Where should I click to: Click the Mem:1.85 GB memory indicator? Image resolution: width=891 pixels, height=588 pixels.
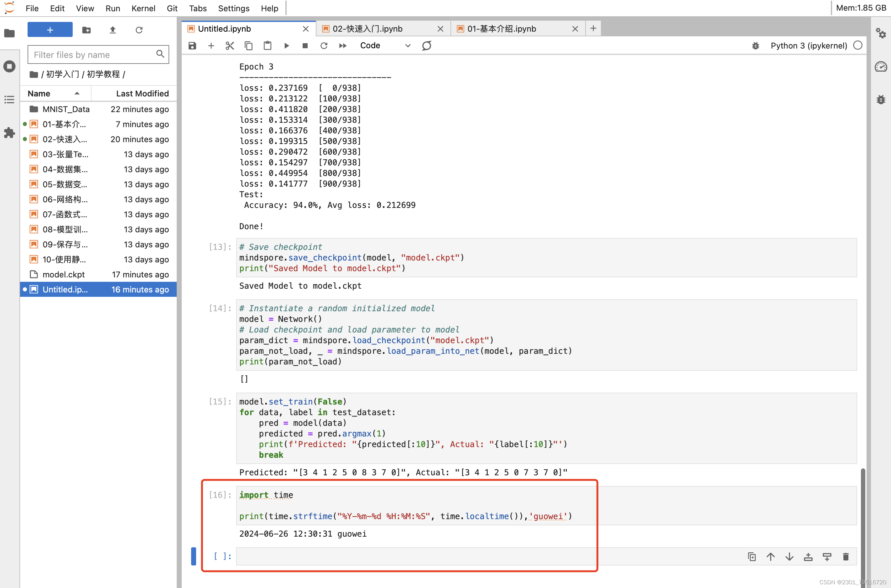(861, 8)
